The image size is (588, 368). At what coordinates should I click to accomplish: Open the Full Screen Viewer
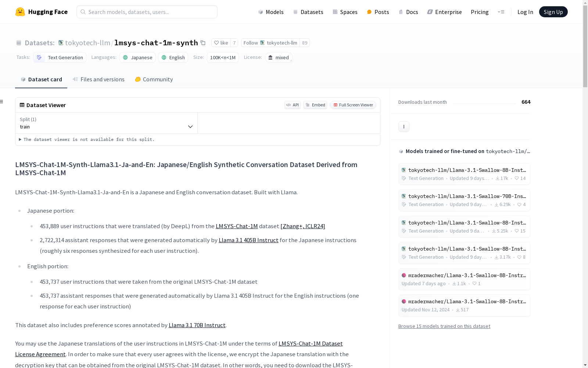(353, 105)
